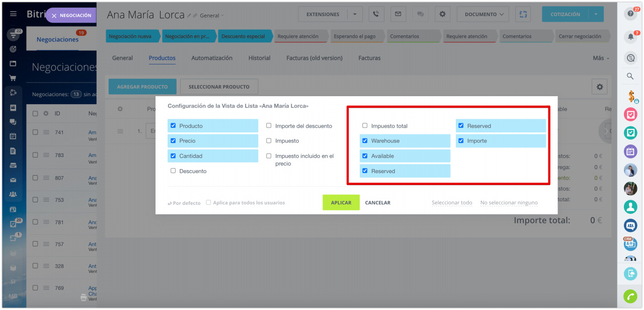644x310 pixels.
Task: Open the green checkmark icon in right sidebar
Action: [630, 133]
